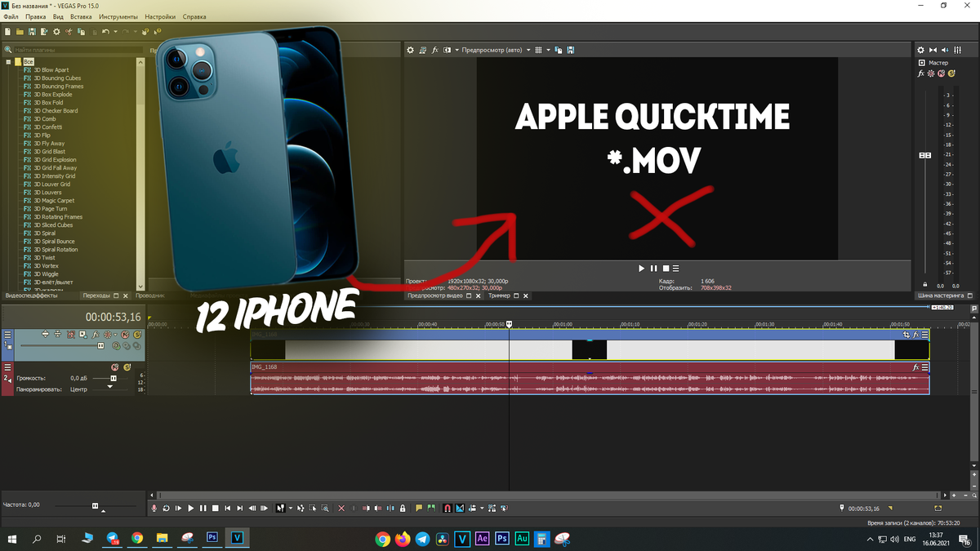
Task: Open audio track 2 hamburger menu
Action: tap(7, 367)
